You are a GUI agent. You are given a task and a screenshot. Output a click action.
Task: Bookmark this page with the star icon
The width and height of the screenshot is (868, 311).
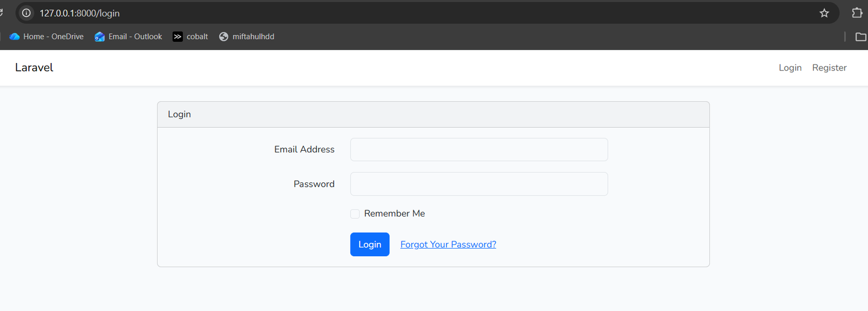tap(824, 13)
